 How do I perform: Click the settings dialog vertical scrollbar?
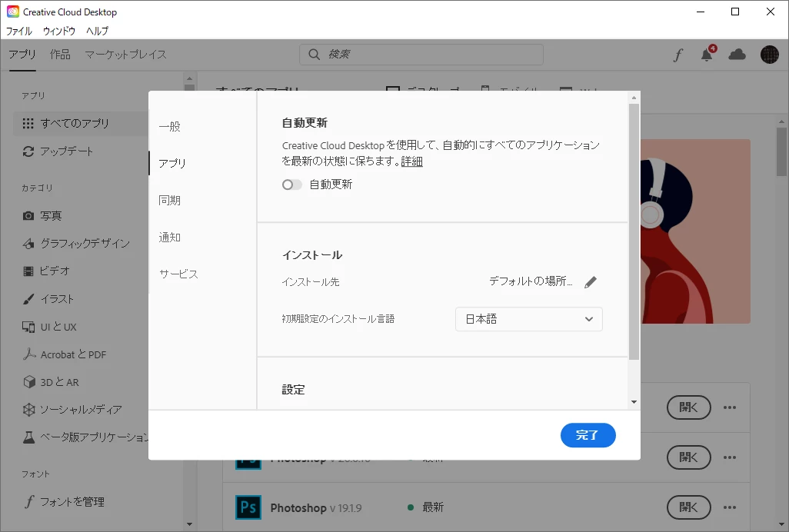click(x=634, y=231)
